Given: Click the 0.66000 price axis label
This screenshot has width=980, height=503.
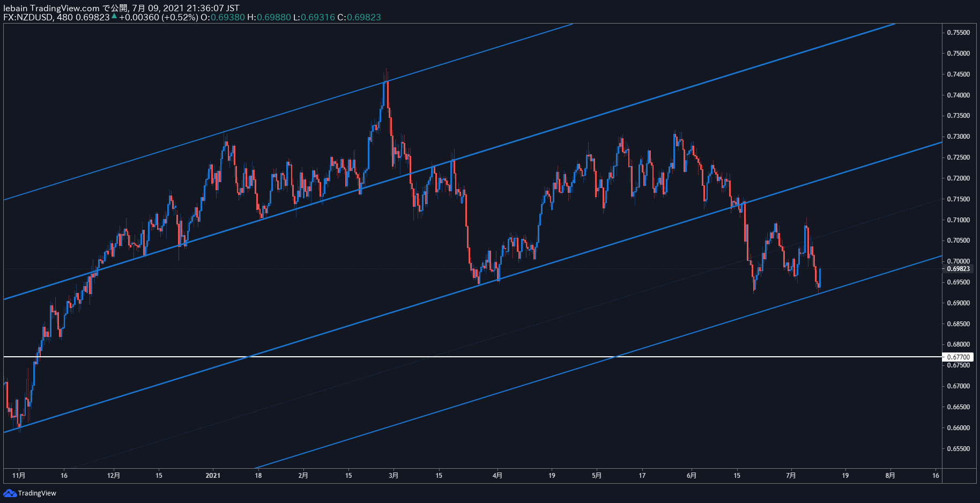Looking at the screenshot, I should click(x=958, y=428).
